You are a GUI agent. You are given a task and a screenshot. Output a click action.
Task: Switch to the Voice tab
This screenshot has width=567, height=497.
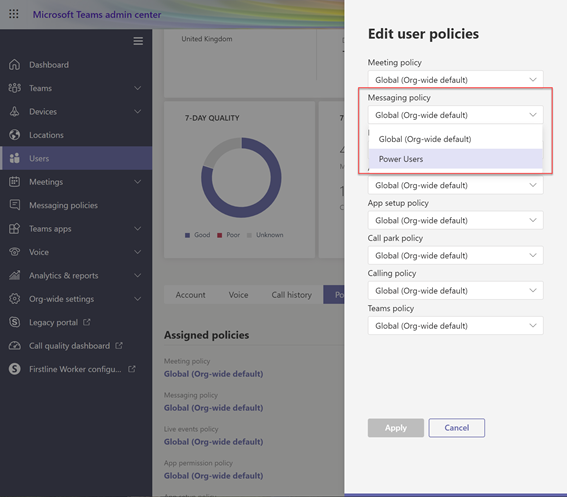pyautogui.click(x=238, y=295)
